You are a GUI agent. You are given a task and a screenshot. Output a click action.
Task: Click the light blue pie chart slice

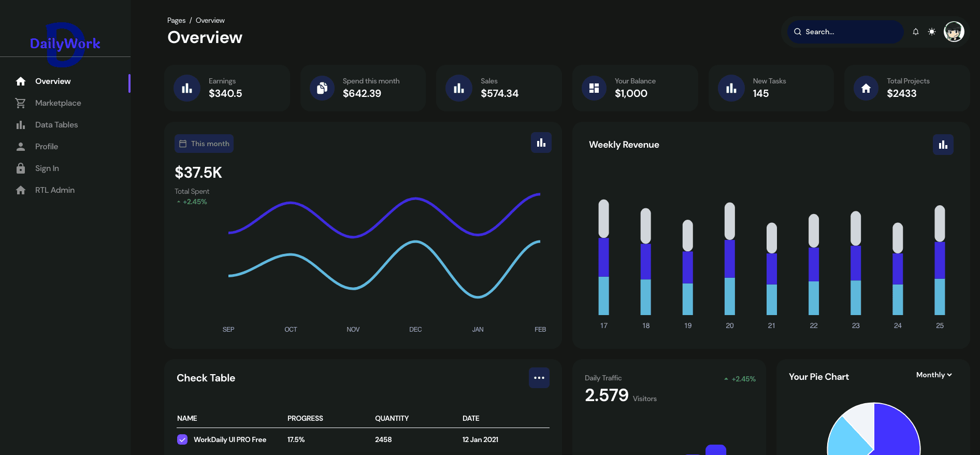[x=847, y=438]
